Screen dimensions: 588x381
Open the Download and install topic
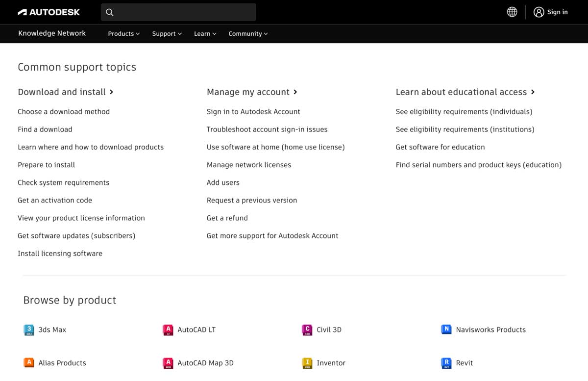pyautogui.click(x=61, y=92)
